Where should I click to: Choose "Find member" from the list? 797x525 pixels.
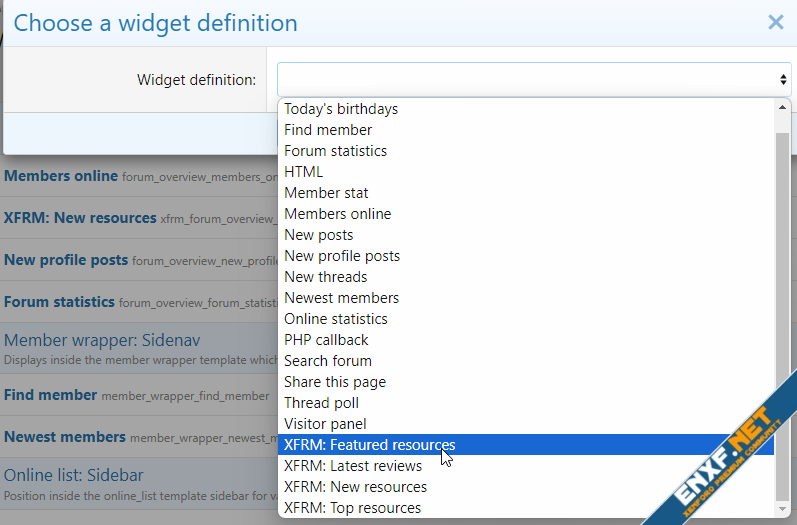click(x=328, y=130)
